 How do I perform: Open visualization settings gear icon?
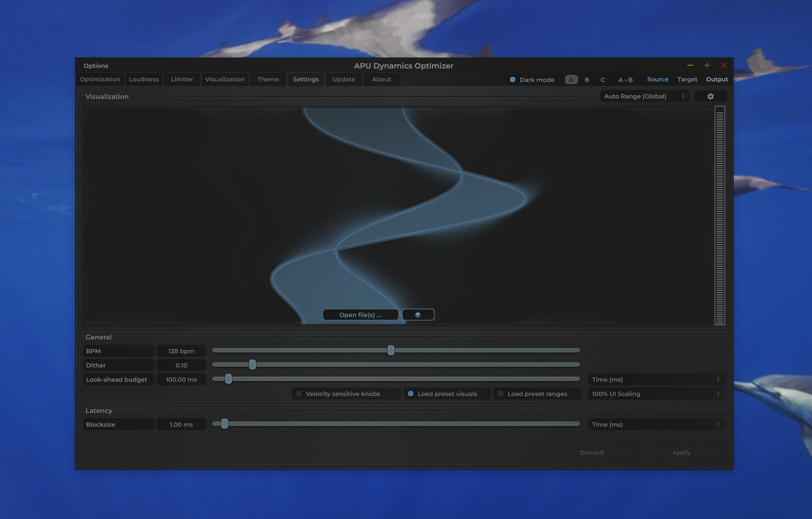pyautogui.click(x=710, y=96)
